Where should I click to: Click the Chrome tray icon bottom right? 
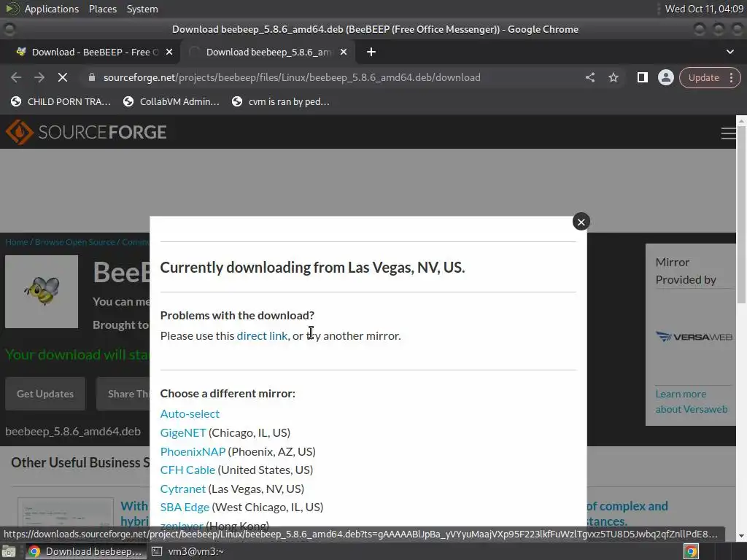pyautogui.click(x=691, y=552)
